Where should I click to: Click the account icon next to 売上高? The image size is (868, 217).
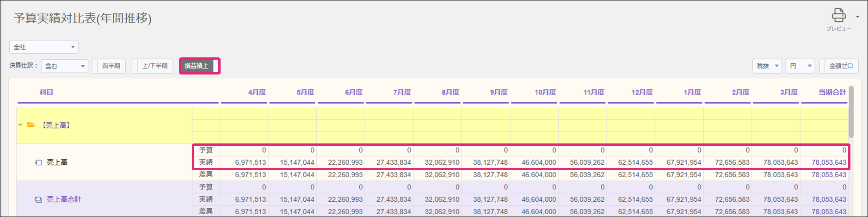tap(39, 162)
